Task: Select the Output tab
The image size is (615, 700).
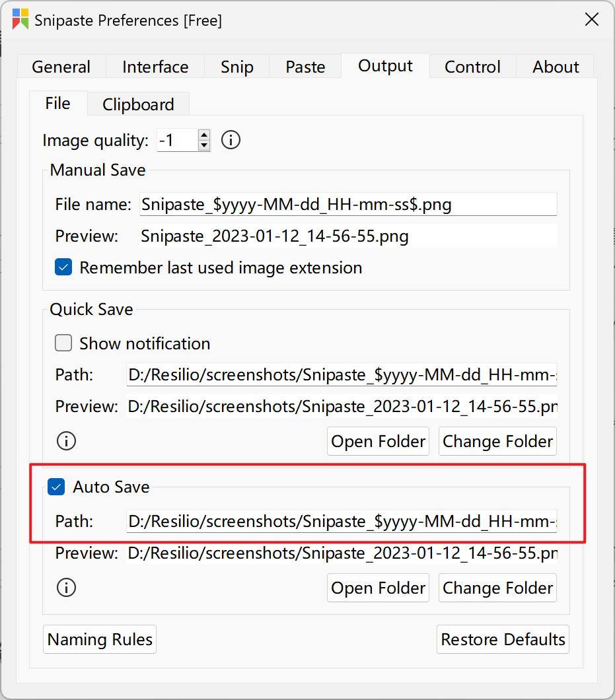Action: 385,65
